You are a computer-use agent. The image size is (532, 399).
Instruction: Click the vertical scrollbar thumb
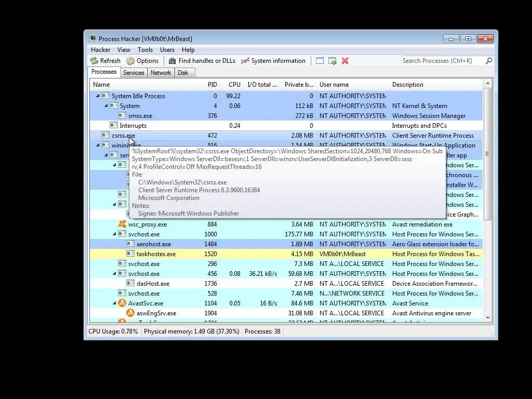click(487, 154)
